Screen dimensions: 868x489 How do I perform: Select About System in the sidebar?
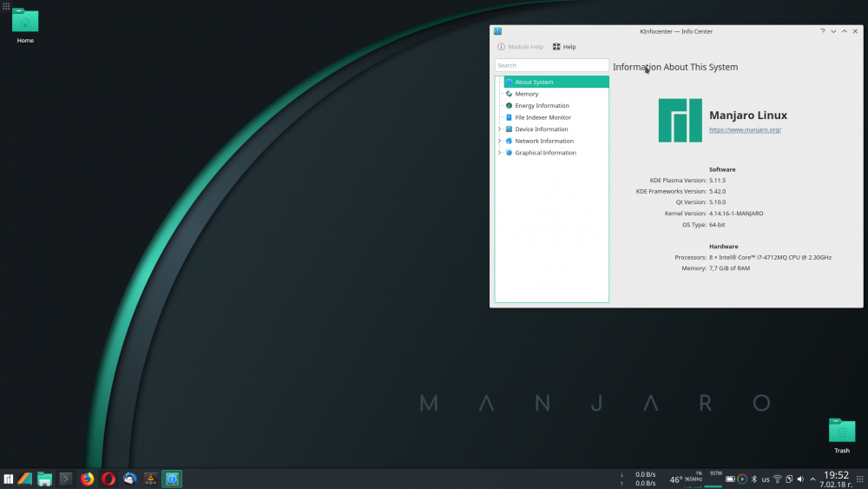(556, 82)
